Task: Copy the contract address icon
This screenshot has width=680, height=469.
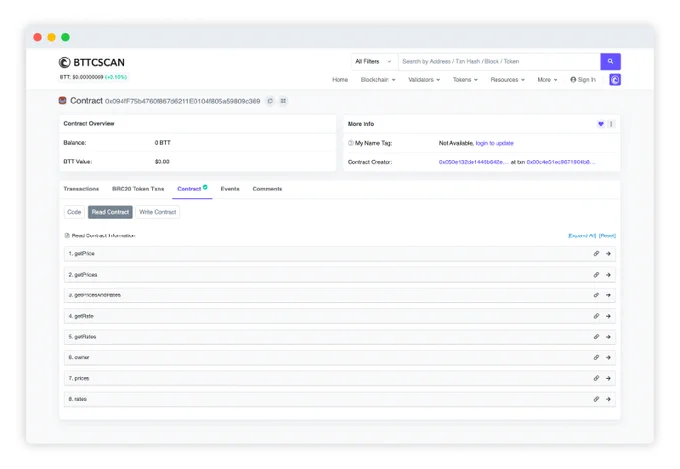Action: pos(270,101)
